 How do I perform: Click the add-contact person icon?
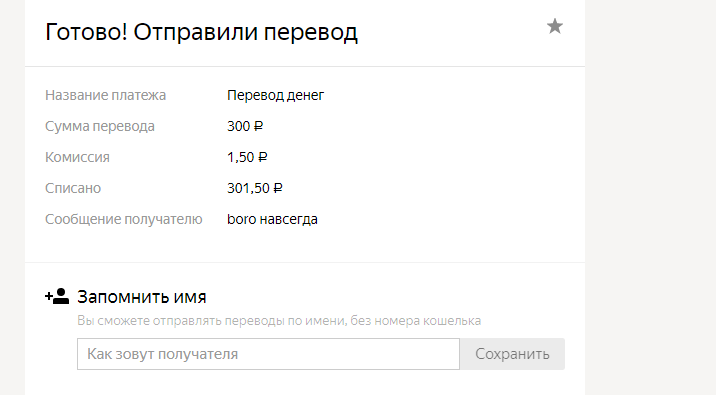(57, 296)
